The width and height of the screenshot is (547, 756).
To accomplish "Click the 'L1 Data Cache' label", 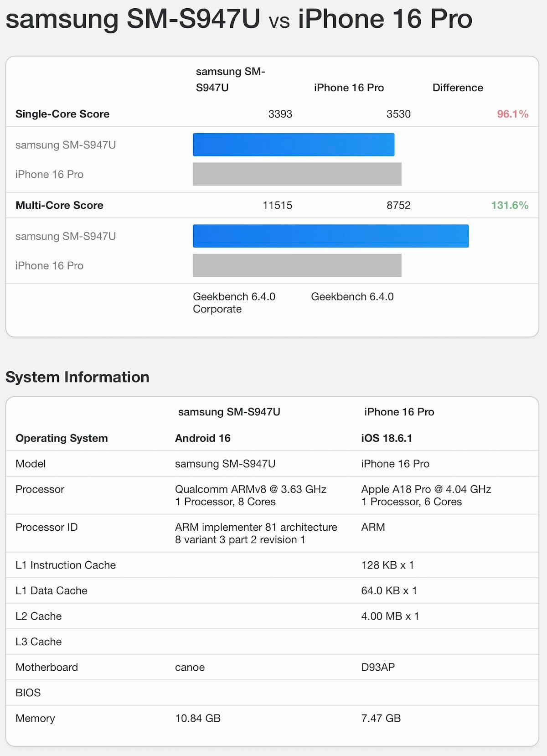I will (x=52, y=590).
